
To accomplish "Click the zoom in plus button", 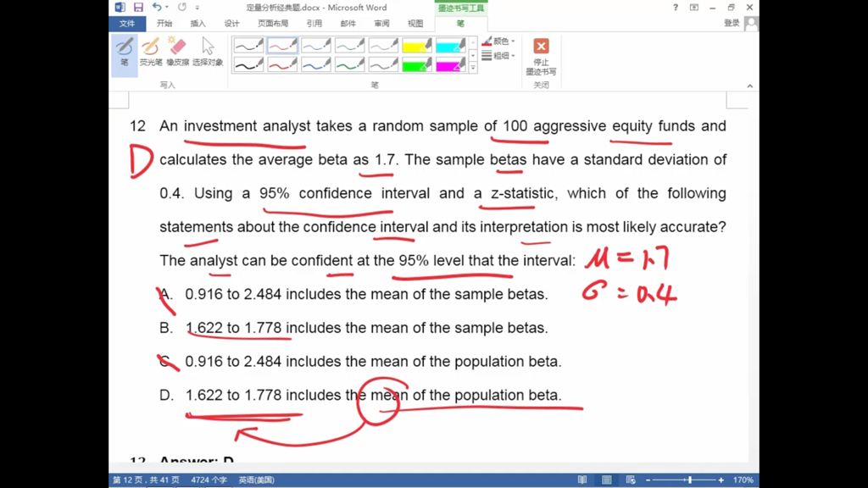I will (721, 480).
